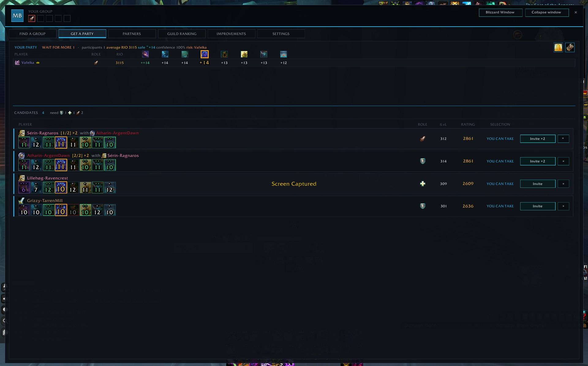Screen dimensions: 588x366
Task: Click the WAIT FOR MORE 1 status text
Action: (58, 48)
